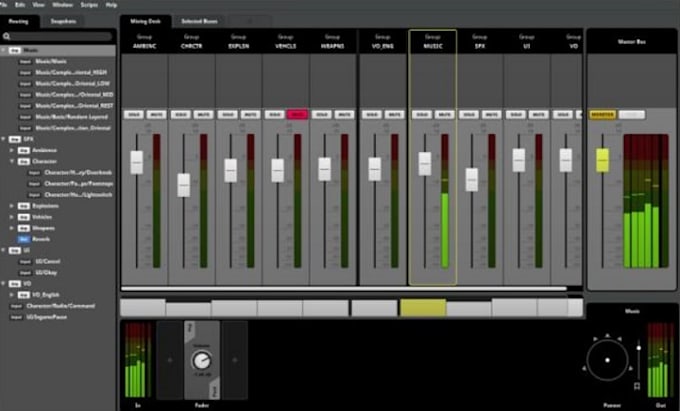Click the Explosions group bus icon
This screenshot has height=411, width=680.
coord(23,206)
